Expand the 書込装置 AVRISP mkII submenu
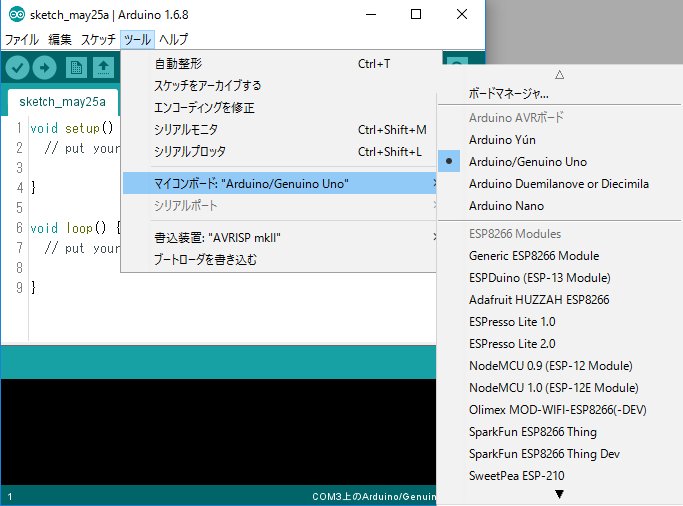The height and width of the screenshot is (506, 683). (x=279, y=238)
